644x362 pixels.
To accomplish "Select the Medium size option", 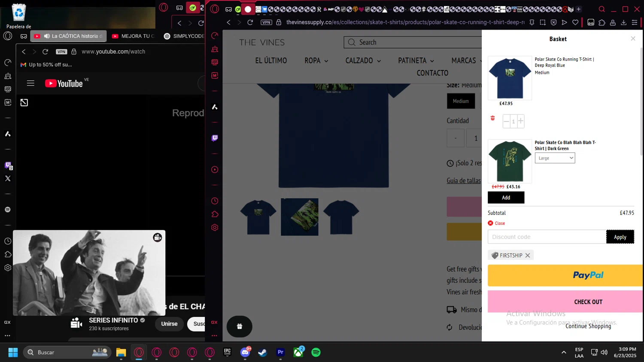I will coord(461,101).
